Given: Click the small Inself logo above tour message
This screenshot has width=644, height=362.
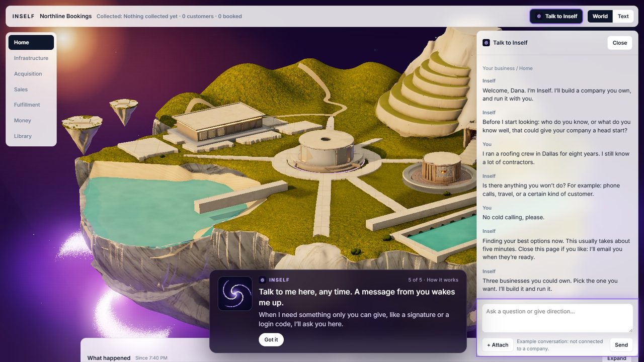Looking at the screenshot, I should [262, 280].
